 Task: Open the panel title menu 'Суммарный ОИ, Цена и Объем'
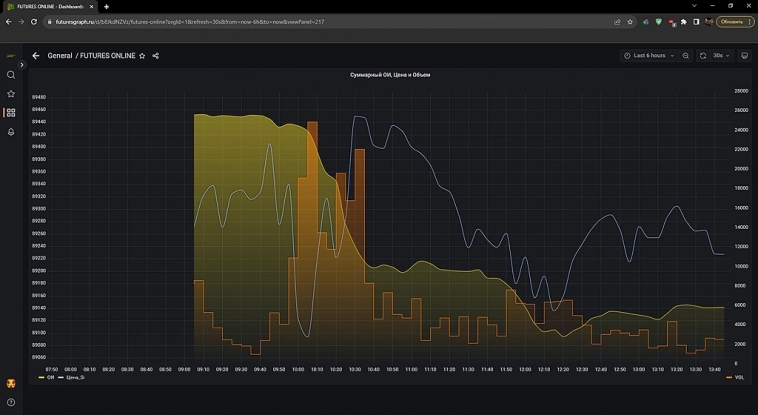pyautogui.click(x=390, y=75)
